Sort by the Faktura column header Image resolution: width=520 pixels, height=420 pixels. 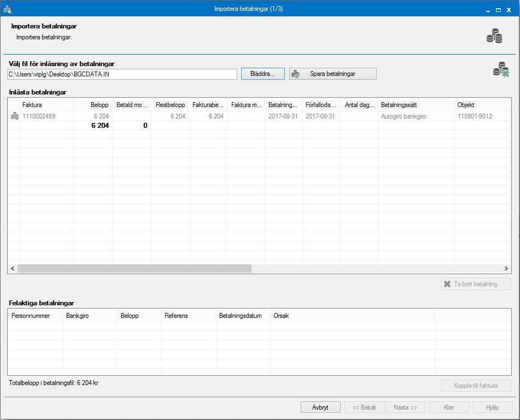coord(46,105)
